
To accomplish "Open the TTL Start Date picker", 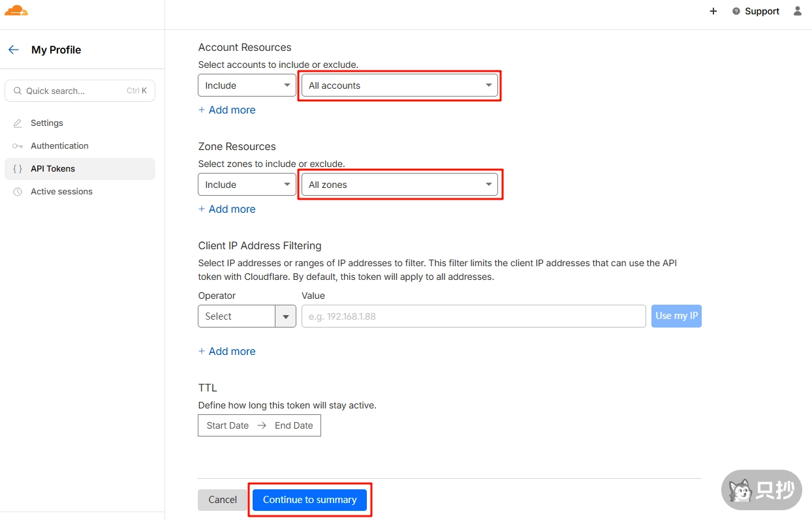I will (x=228, y=425).
